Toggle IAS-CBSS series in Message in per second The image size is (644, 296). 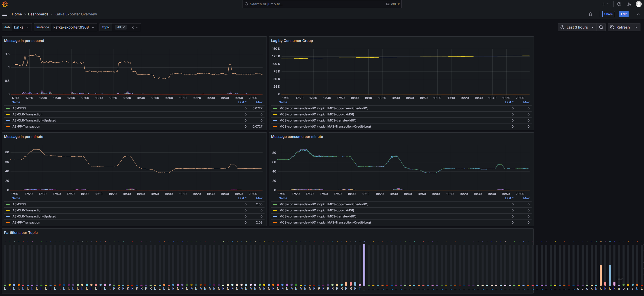[x=19, y=108]
